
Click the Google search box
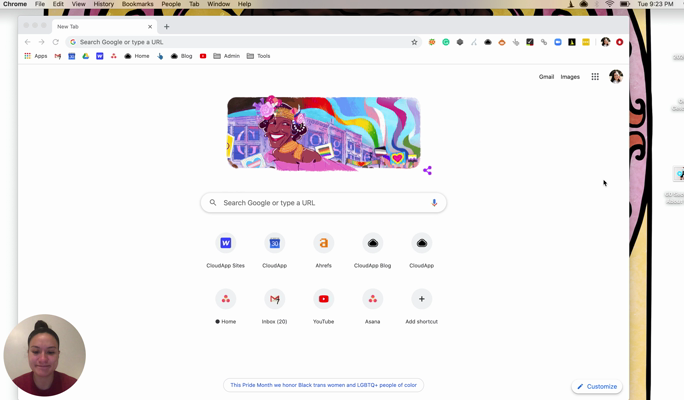click(322, 203)
